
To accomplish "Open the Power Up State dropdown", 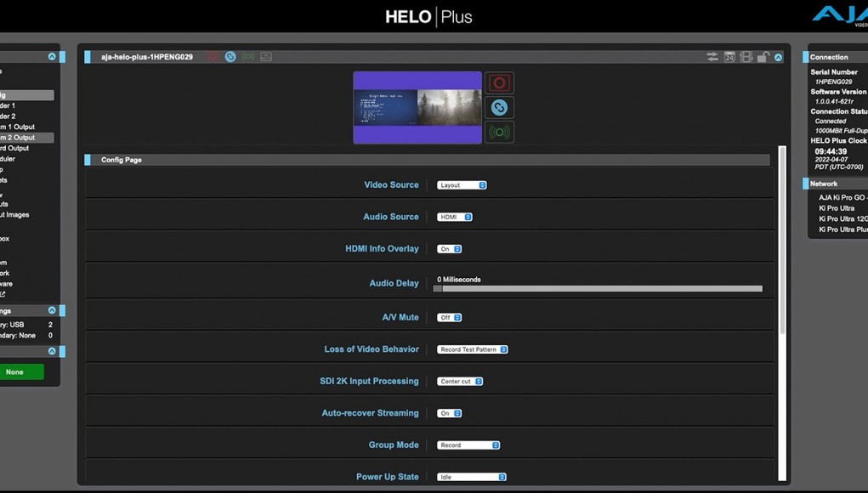I will [471, 477].
